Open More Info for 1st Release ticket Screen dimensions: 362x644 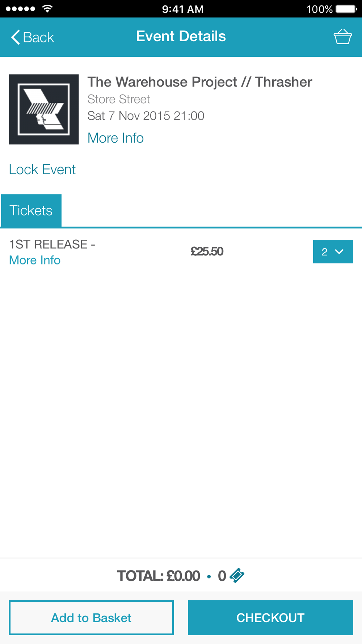point(35,260)
